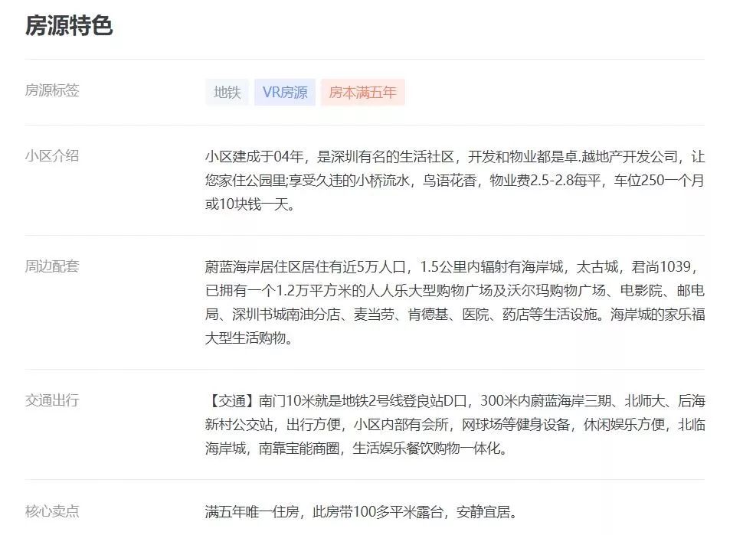Click the line starting 蔚蓝海岸居住区
This screenshot has width=756, height=535.
tap(451, 266)
